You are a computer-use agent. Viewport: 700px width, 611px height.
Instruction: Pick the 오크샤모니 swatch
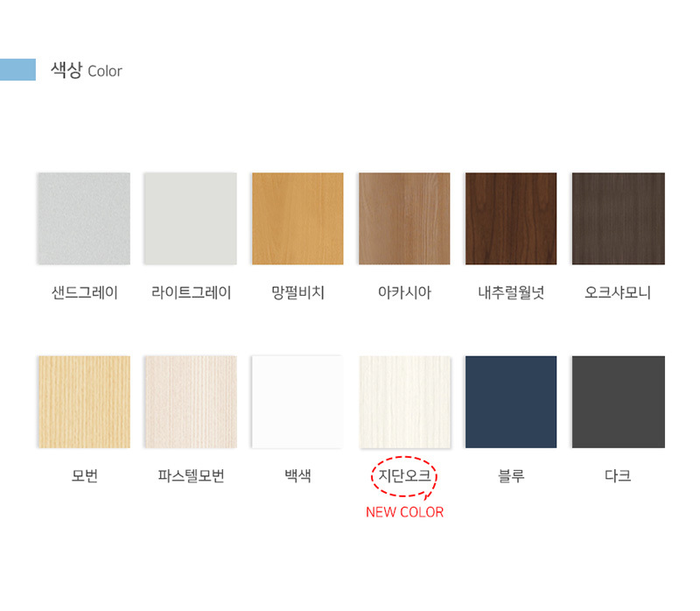point(619,219)
